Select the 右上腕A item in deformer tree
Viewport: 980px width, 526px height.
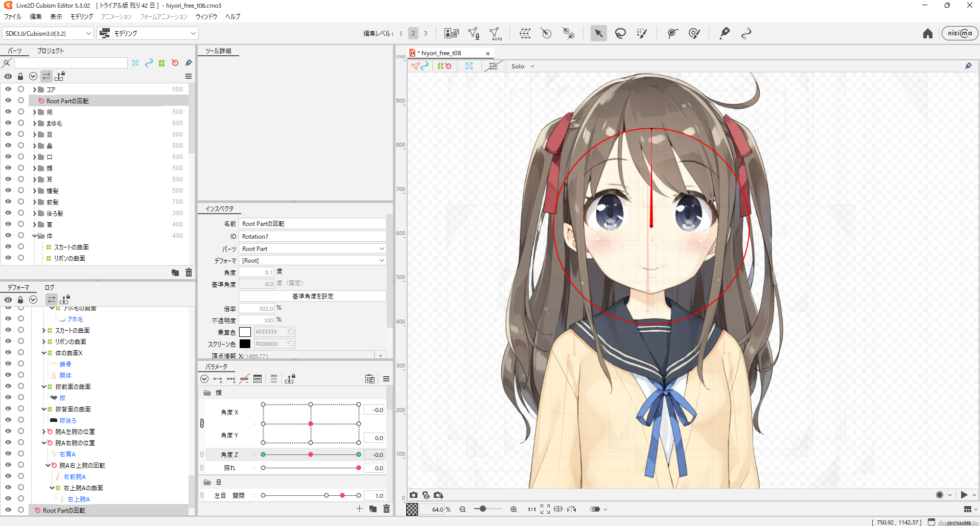tap(79, 499)
